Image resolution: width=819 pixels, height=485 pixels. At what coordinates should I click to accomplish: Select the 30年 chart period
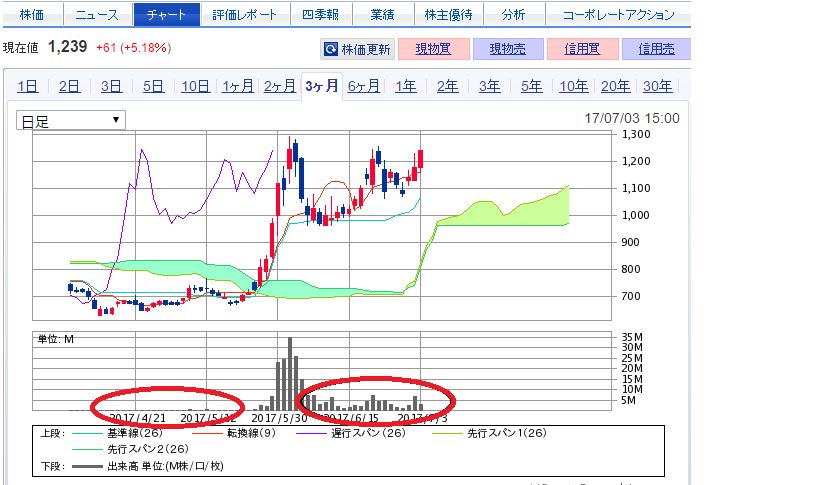point(657,86)
